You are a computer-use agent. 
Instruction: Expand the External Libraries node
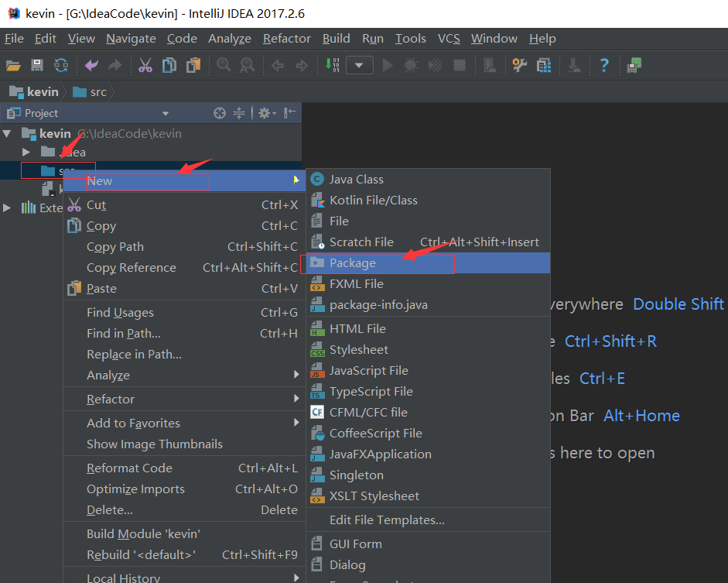click(x=6, y=208)
